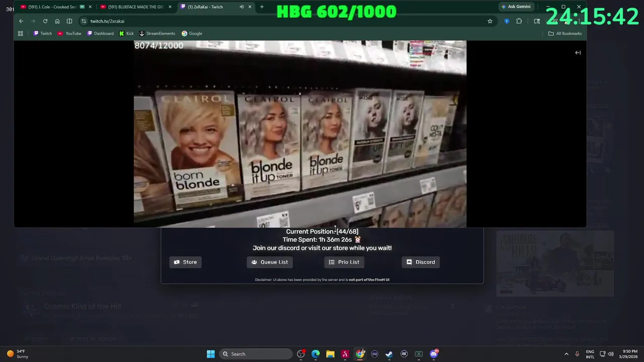This screenshot has height=362, width=644.
Task: Toggle the Chrome side panel icon
Action: click(69, 21)
